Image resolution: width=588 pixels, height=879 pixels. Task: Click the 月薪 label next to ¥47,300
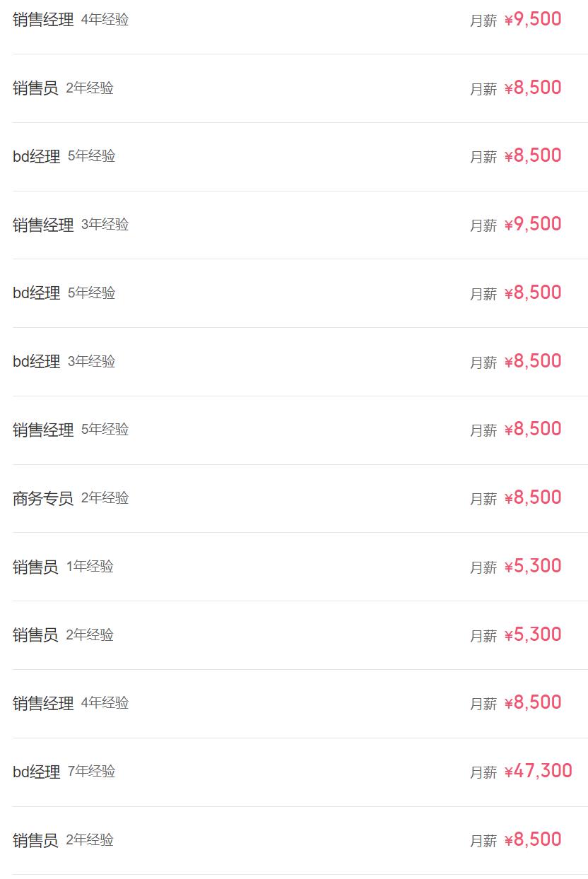coord(483,772)
